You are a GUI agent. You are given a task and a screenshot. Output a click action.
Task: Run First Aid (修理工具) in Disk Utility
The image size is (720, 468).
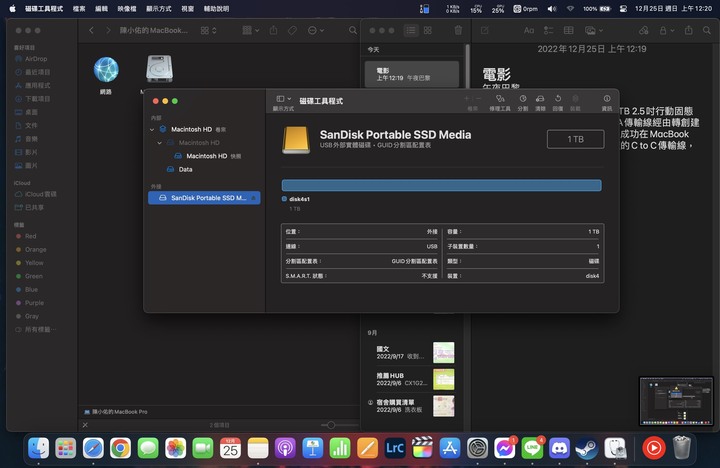click(x=500, y=102)
